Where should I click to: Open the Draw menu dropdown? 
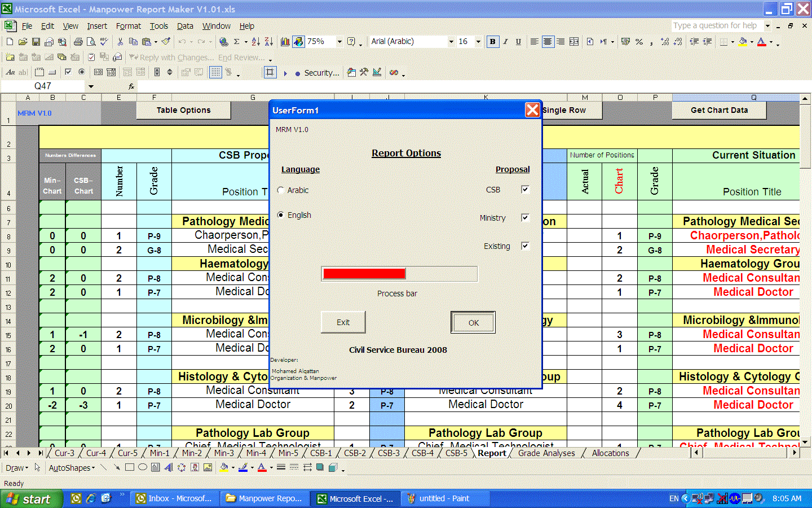[x=16, y=468]
